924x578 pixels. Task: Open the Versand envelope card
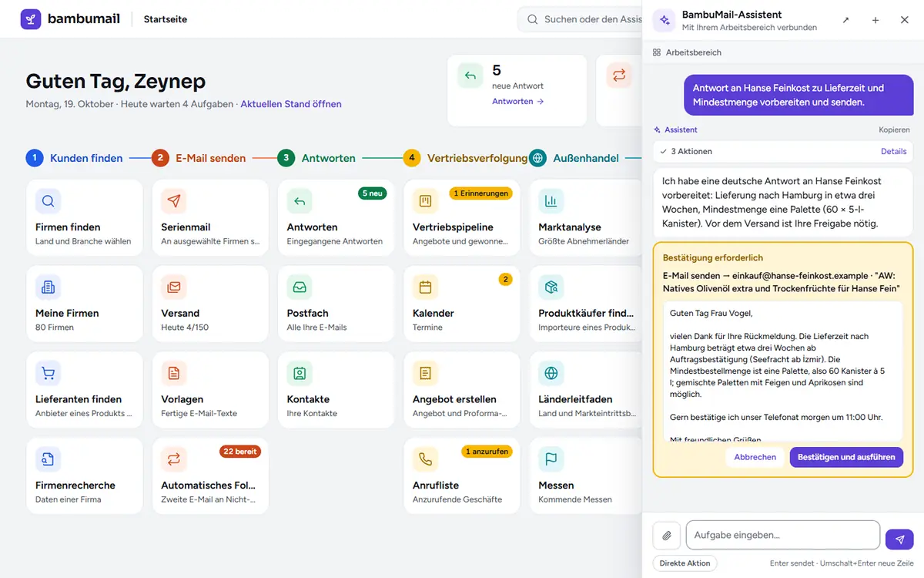click(210, 304)
